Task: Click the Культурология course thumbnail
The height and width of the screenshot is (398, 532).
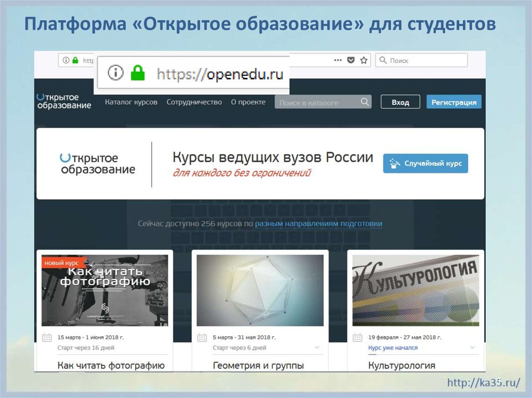Action: pos(416,291)
